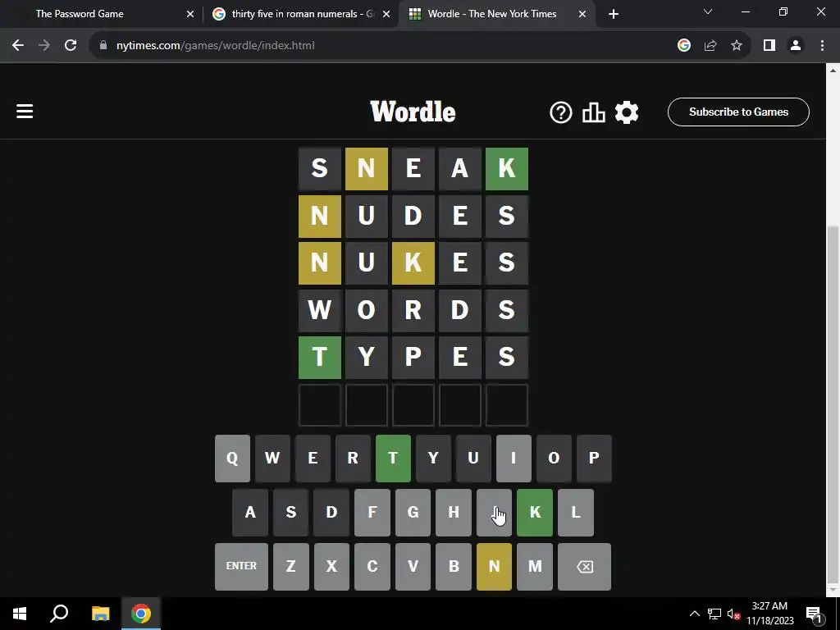
Task: Tap the A key on Wordle keyboard
Action: click(x=250, y=512)
